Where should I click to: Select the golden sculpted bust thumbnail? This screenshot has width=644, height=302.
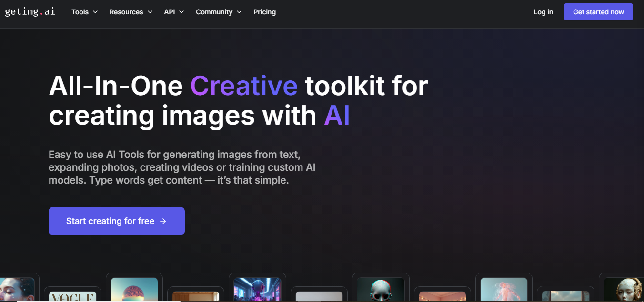tap(624, 290)
